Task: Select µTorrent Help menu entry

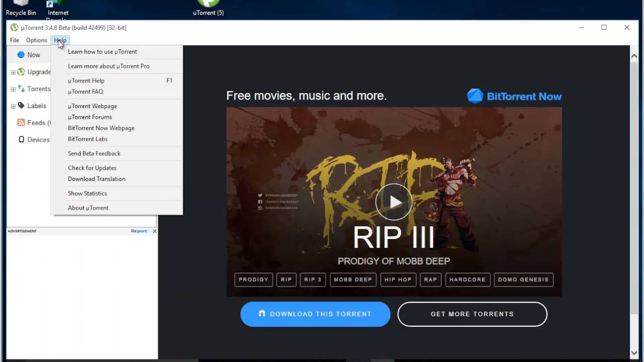Action: (117, 80)
